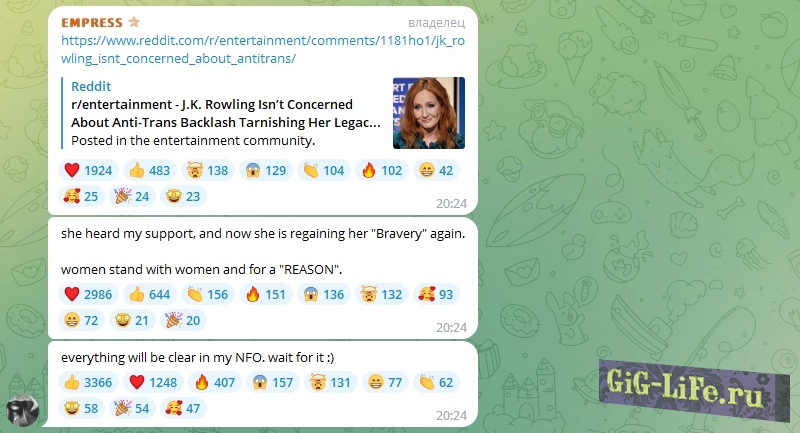Open the Reddit link preview title
Screen dimensions: 800x433
click(226, 113)
